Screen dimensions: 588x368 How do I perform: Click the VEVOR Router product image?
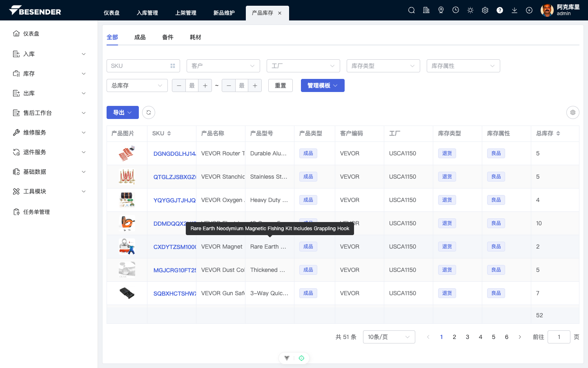click(127, 153)
